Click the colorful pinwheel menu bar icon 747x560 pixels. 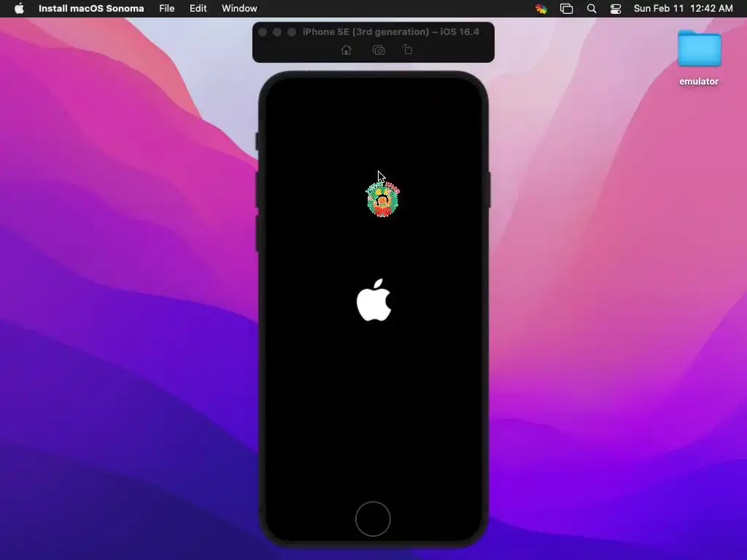[x=541, y=9]
